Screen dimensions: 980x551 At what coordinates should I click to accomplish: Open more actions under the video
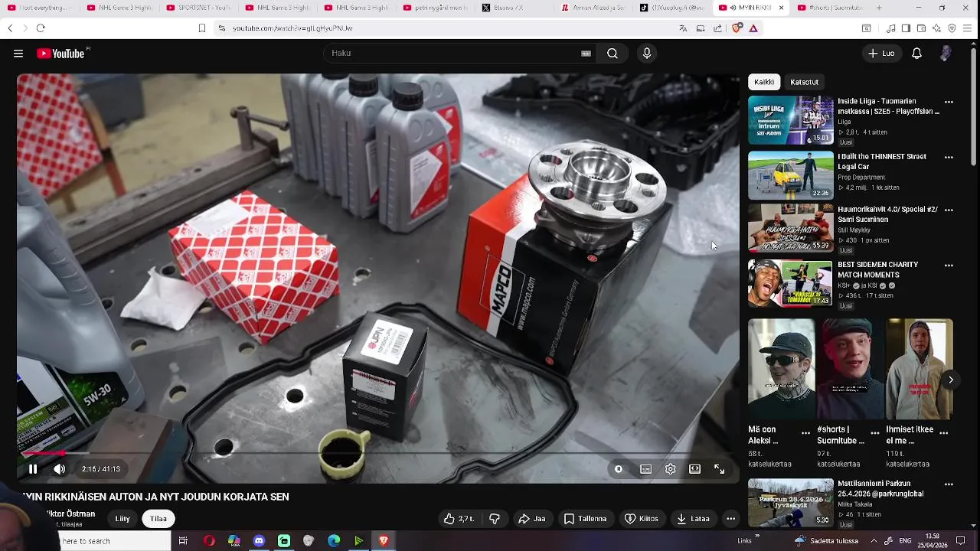(731, 519)
